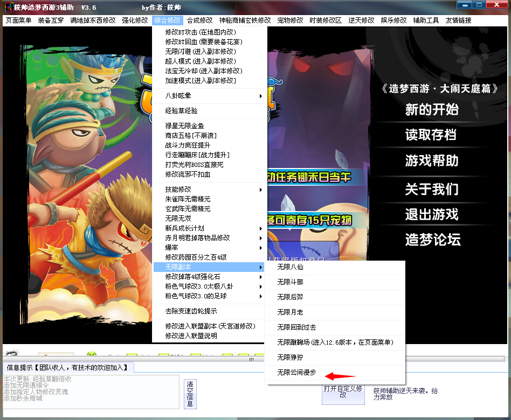Expand 粉色气球改3.0太极八卦 submenu

point(209,286)
